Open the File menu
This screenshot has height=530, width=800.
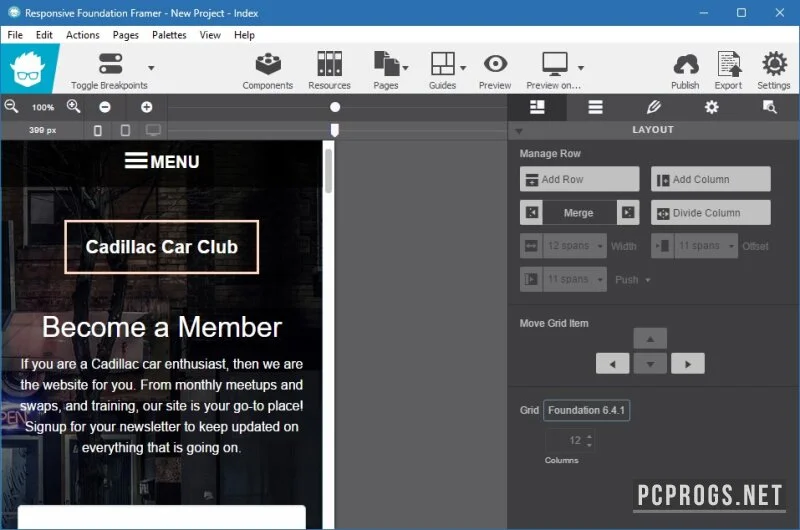(15, 35)
